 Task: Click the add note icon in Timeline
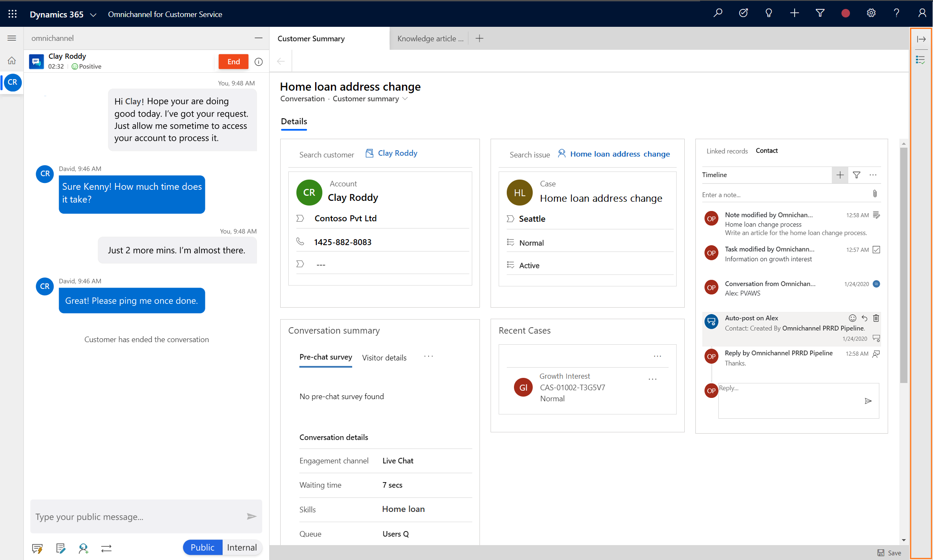coord(840,174)
